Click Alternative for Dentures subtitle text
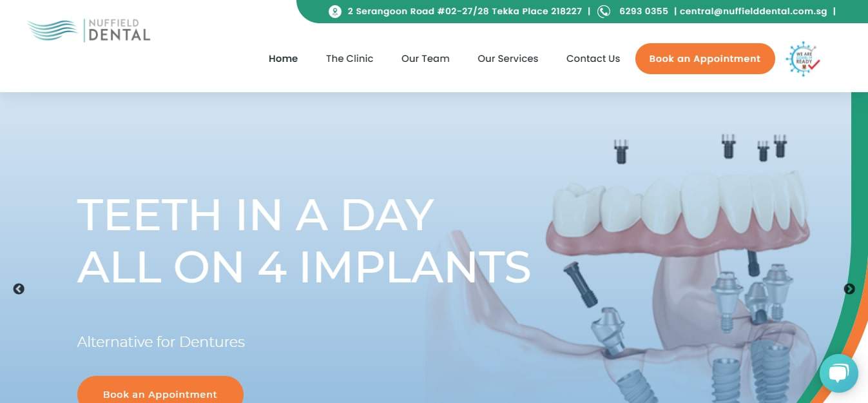This screenshot has height=403, width=868. coord(161,342)
